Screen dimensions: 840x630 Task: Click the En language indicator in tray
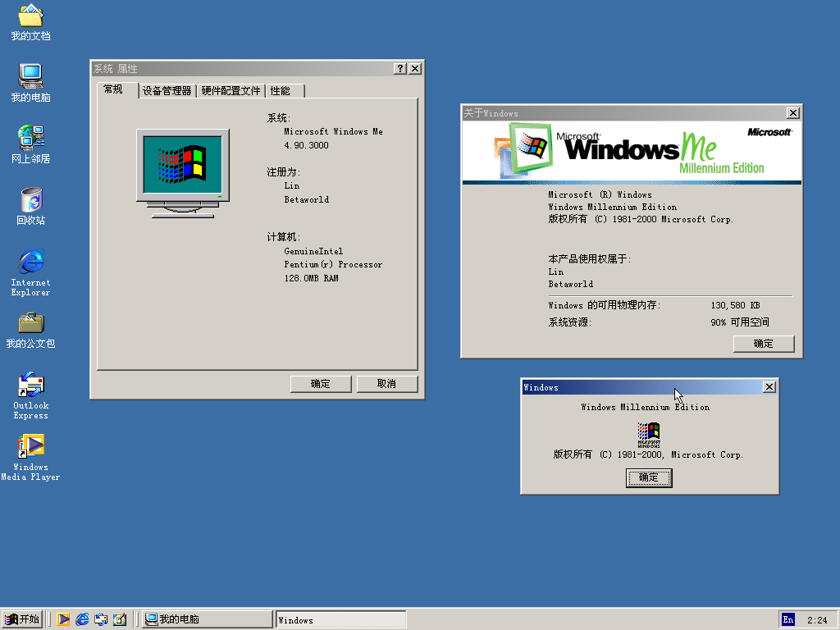coord(787,619)
